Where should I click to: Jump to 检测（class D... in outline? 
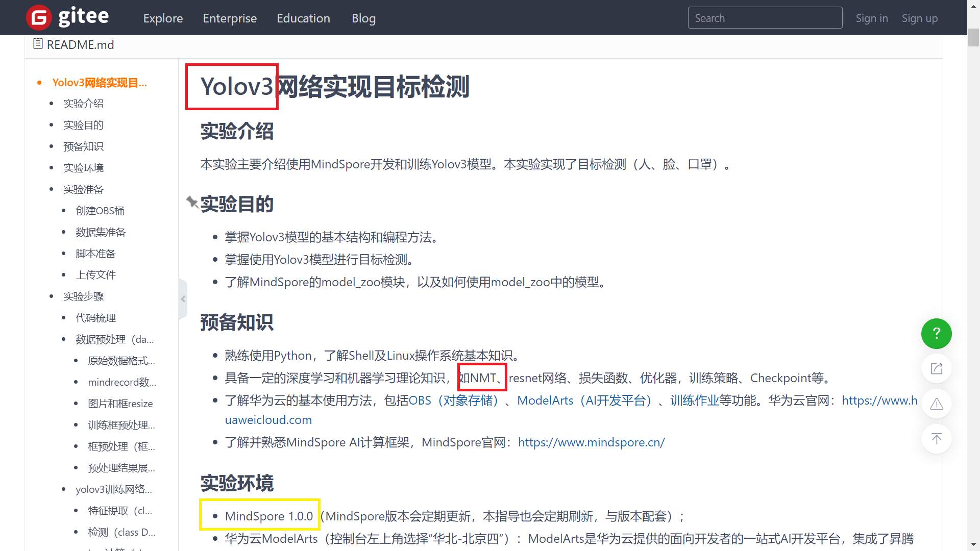click(121, 533)
